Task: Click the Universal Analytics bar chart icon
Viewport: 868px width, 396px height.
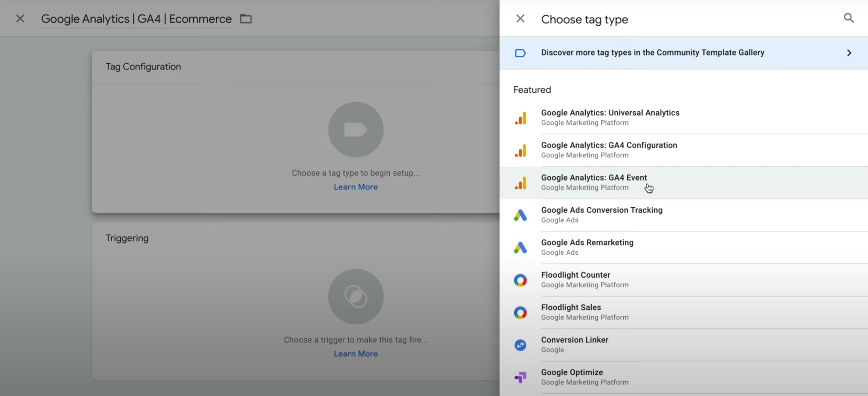Action: [521, 118]
